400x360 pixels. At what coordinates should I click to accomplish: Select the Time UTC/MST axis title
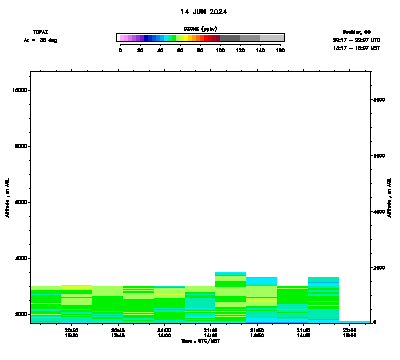tap(200, 341)
